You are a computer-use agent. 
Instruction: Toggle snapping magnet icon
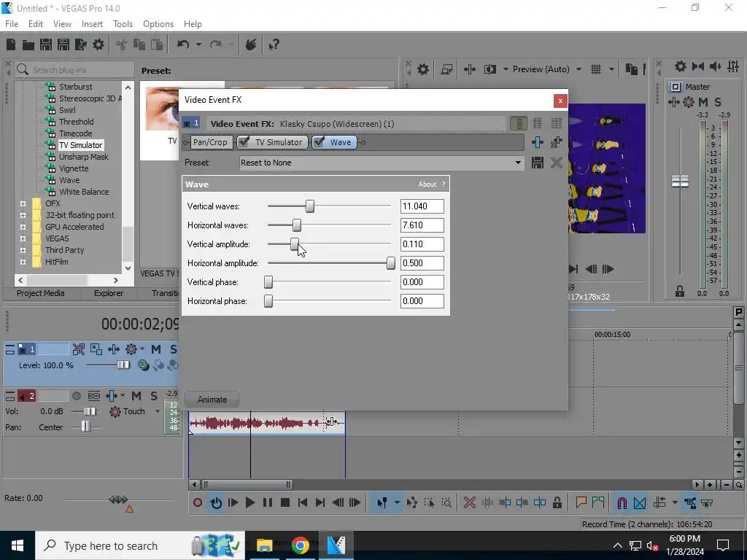622,503
